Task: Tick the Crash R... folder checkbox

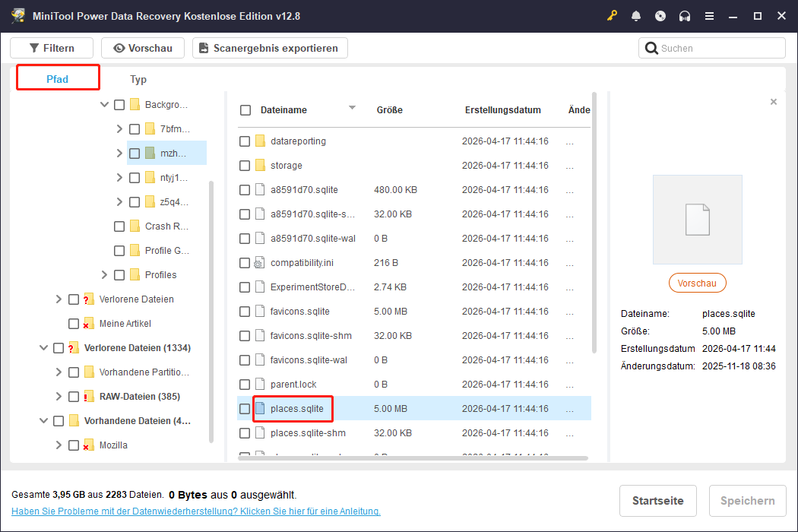Action: 119,226
